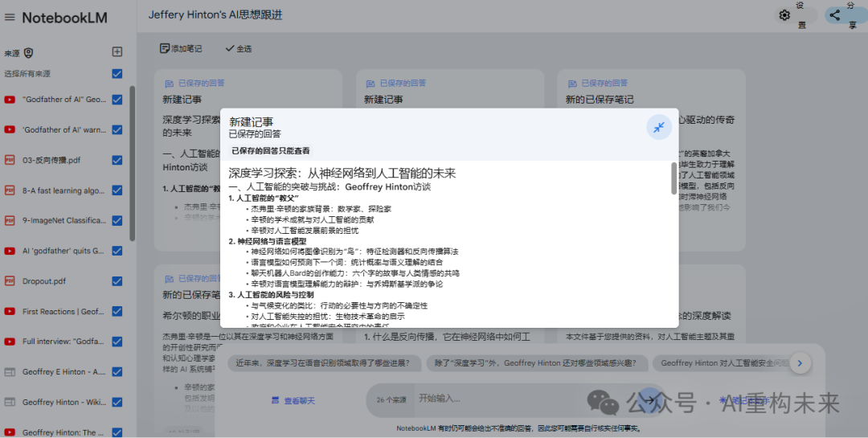The width and height of the screenshot is (868, 438).
Task: Click the 26 个来源 sources count
Action: 391,399
